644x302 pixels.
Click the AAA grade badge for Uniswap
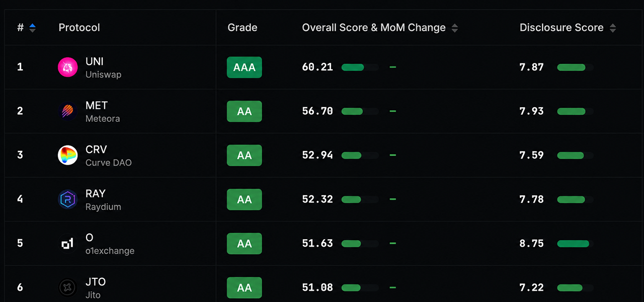245,67
